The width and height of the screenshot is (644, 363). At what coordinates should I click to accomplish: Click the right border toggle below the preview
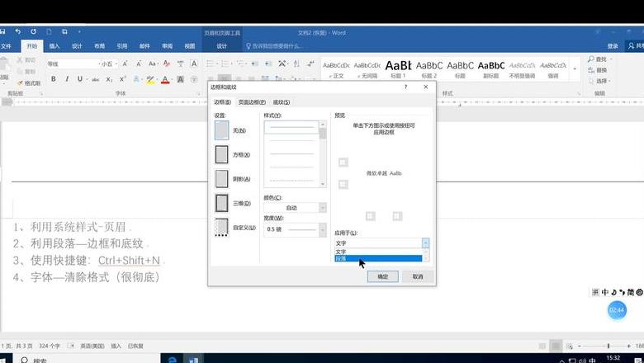click(397, 216)
